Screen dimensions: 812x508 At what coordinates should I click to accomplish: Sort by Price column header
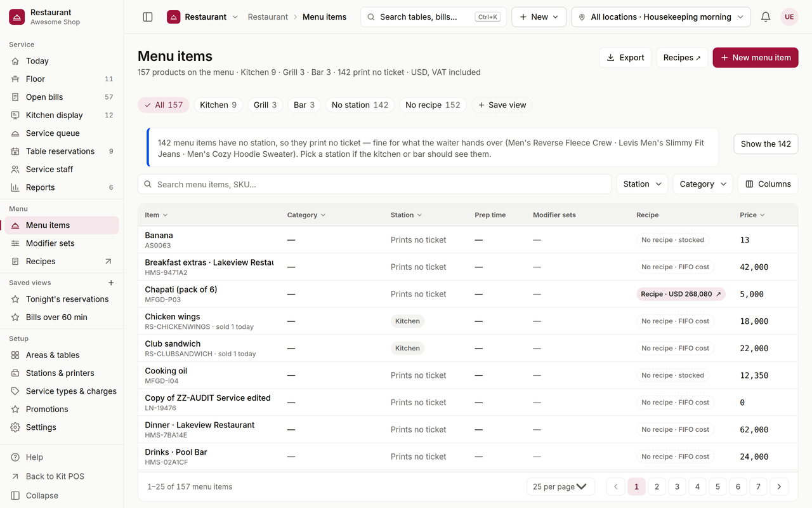coord(752,215)
